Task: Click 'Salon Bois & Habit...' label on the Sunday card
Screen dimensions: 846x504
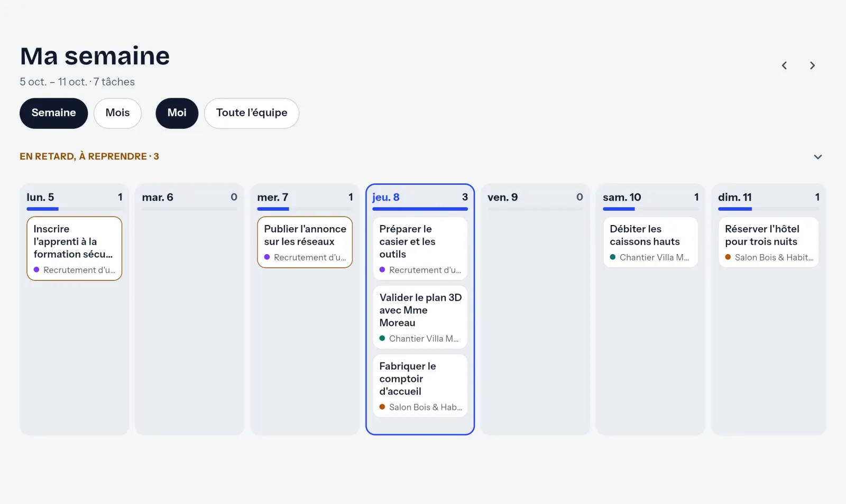Action: pyautogui.click(x=774, y=257)
